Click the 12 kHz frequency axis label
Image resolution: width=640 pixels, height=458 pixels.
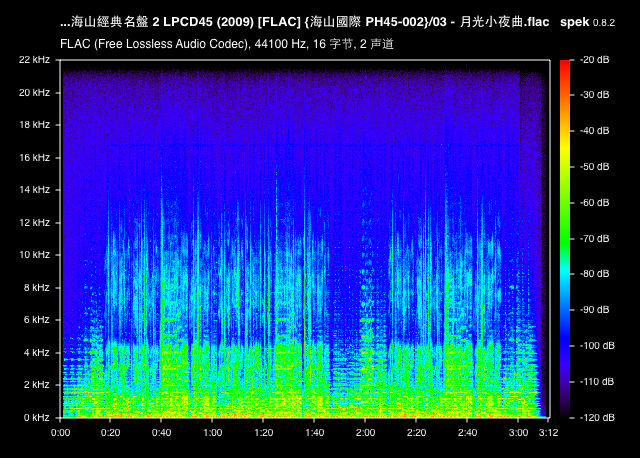(34, 222)
